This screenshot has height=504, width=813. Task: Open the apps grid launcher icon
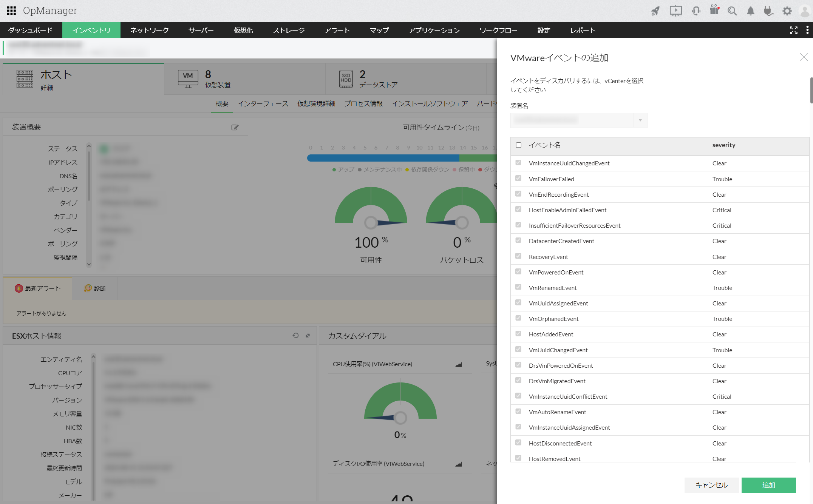pos(11,11)
